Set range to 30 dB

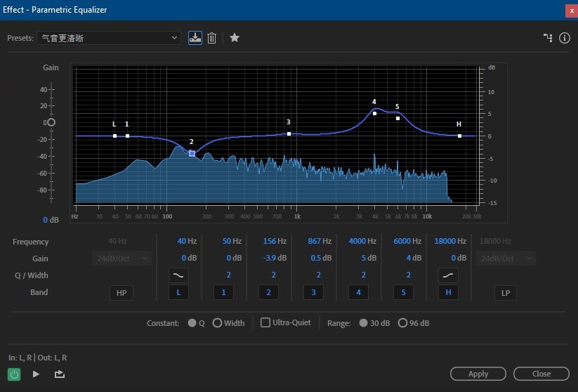pyautogui.click(x=364, y=323)
